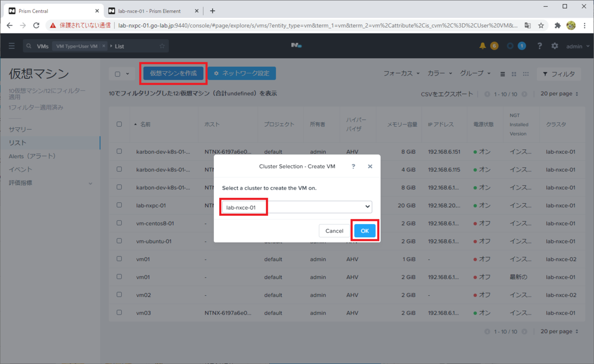Open the help question mark menu
The height and width of the screenshot is (364, 594).
click(540, 46)
